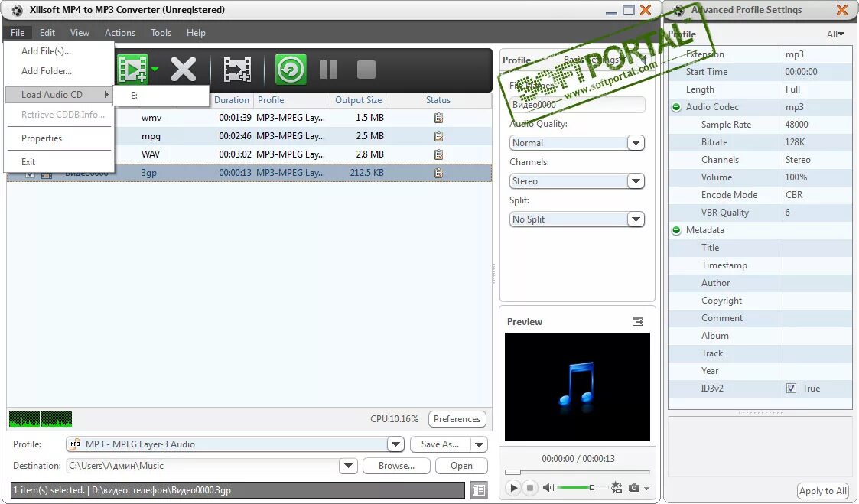Open the Audio Quality dropdown
859x504 pixels.
(x=636, y=143)
